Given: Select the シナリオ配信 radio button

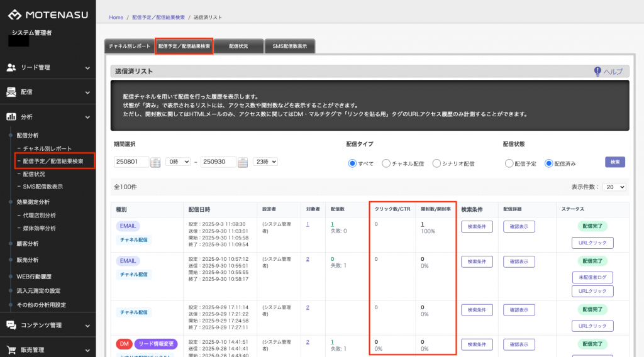Looking at the screenshot, I should 437,163.
